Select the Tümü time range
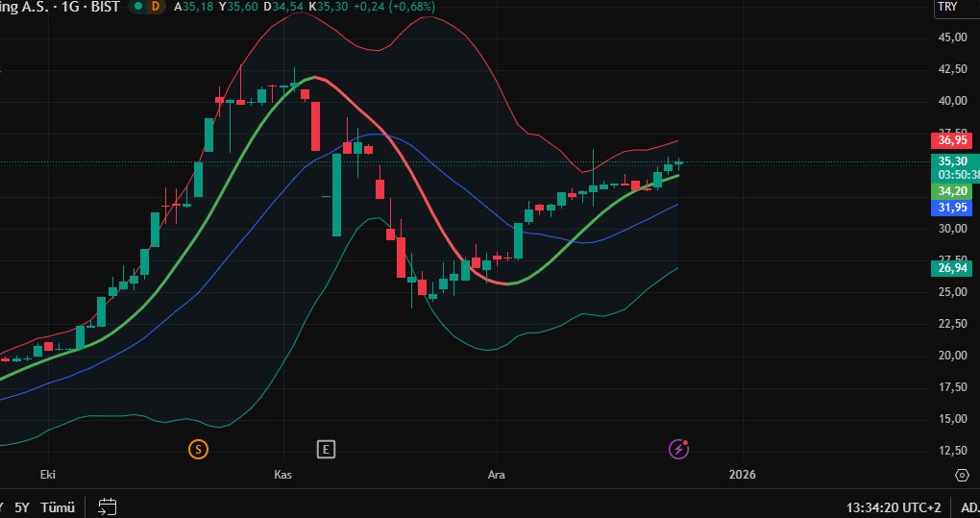The height and width of the screenshot is (518, 980). click(x=58, y=506)
